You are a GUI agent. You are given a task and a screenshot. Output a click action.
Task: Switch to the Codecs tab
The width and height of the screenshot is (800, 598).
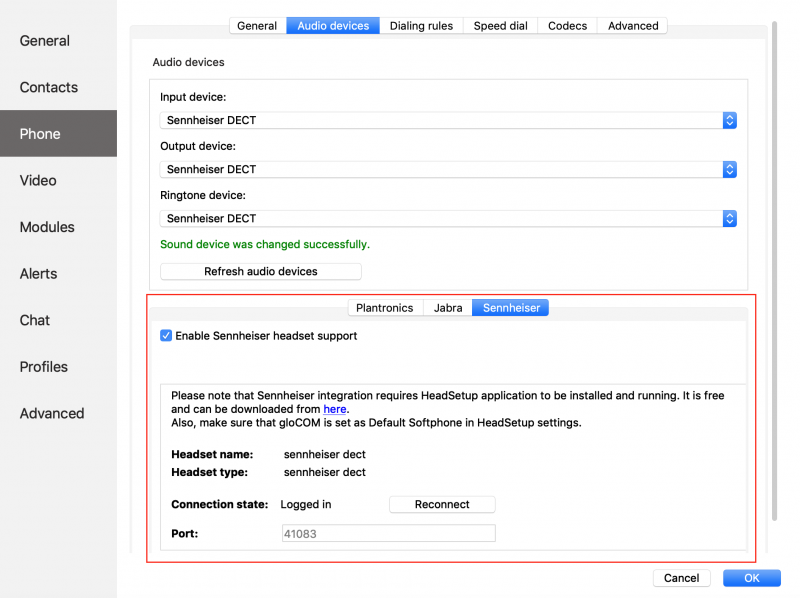click(x=567, y=26)
